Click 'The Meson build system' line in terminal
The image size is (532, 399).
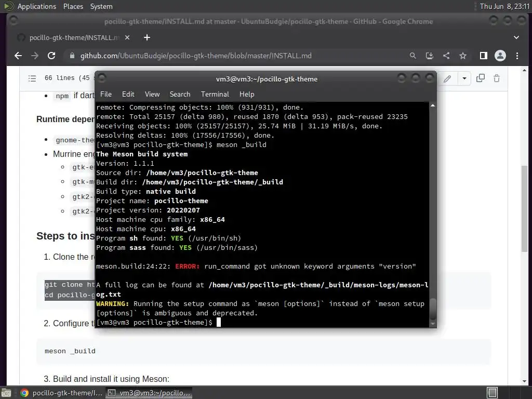click(x=142, y=154)
